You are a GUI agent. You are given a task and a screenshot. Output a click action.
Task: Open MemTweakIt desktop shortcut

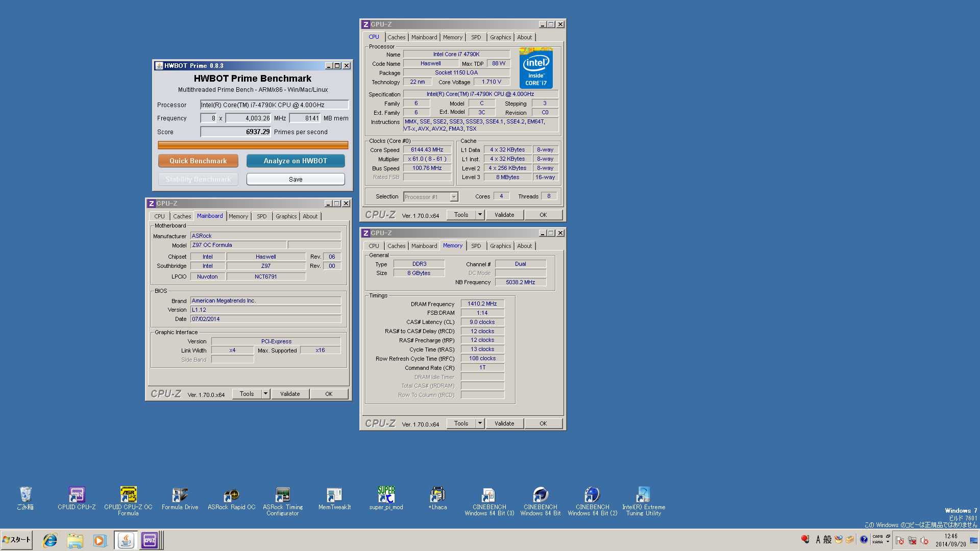pyautogui.click(x=334, y=498)
